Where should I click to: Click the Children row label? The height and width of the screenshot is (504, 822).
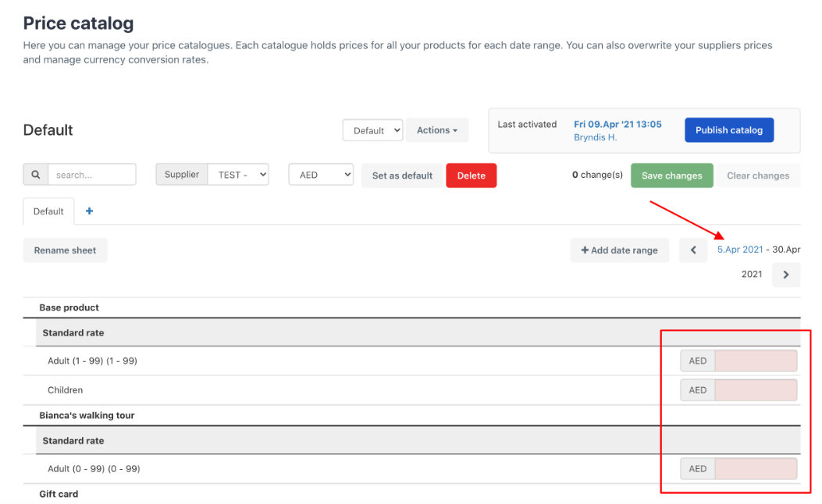point(65,390)
